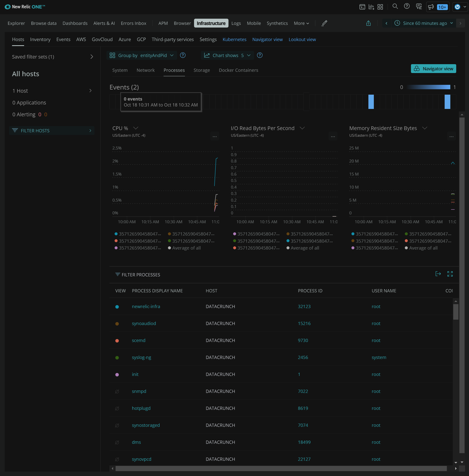Open the help question mark in top header

tap(407, 6)
